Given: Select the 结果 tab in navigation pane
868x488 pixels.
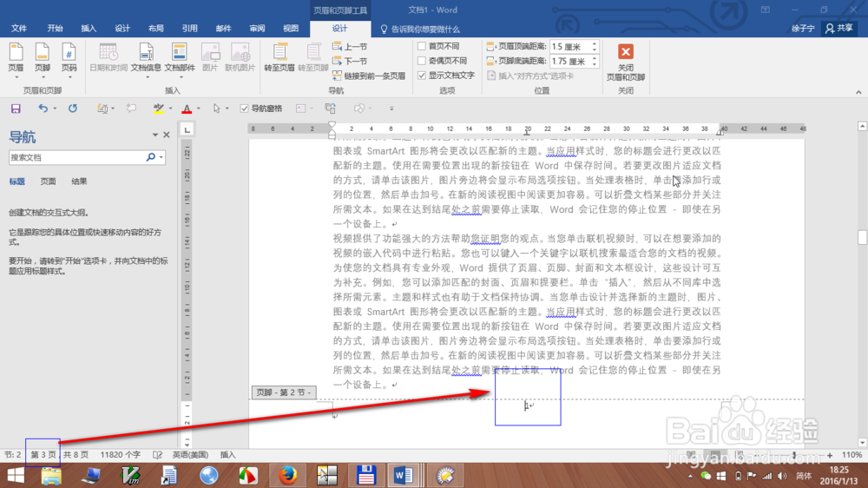Looking at the screenshot, I should coord(79,181).
